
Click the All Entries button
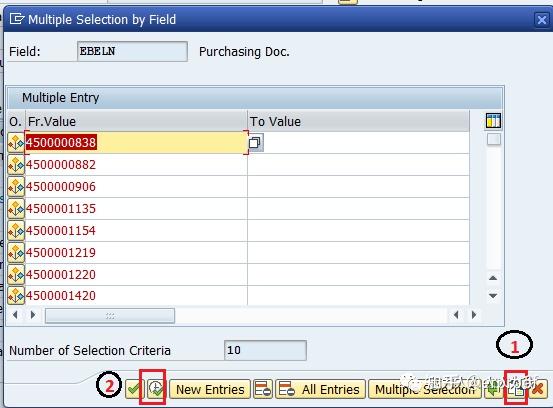pos(320,389)
